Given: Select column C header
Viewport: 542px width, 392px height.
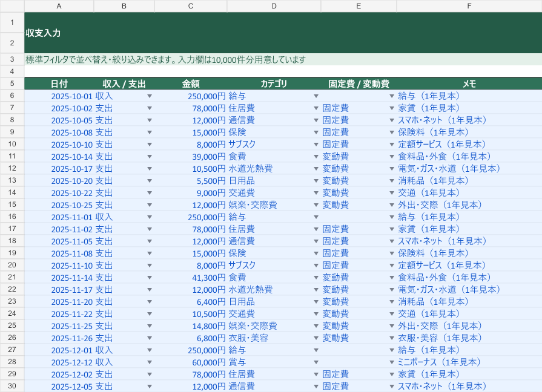Looking at the screenshot, I should pyautogui.click(x=191, y=6).
